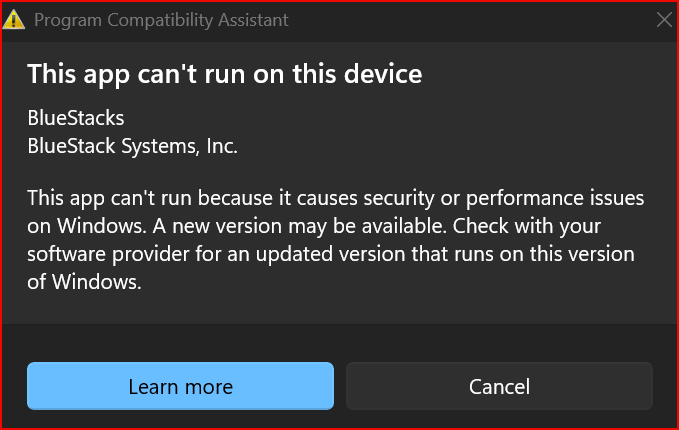Click the publisher name BlueStack Systems, Inc.
This screenshot has height=430, width=679.
[x=132, y=146]
